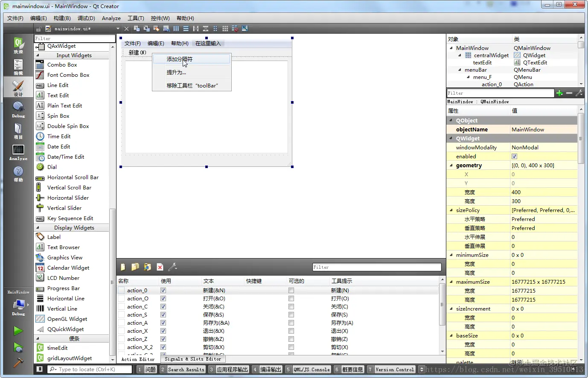Choose 移除工具栏 "toolBar" context menu entry
This screenshot has height=378, width=588.
tap(192, 86)
